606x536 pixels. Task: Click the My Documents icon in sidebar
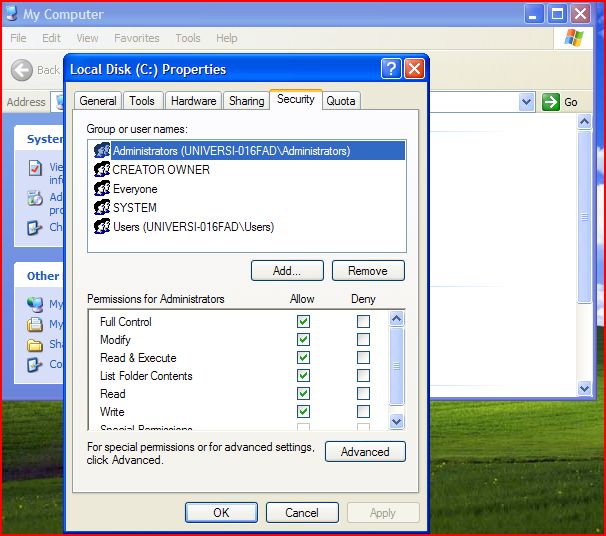click(x=35, y=324)
